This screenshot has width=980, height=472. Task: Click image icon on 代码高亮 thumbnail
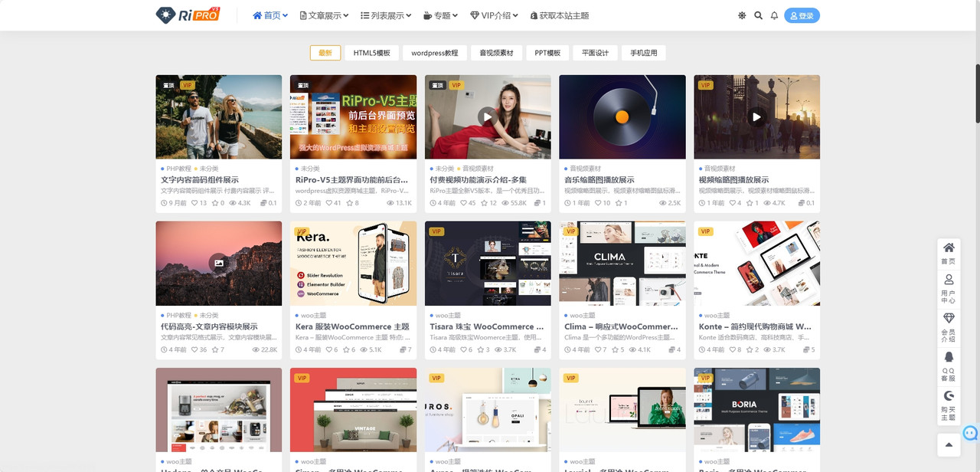pos(218,263)
